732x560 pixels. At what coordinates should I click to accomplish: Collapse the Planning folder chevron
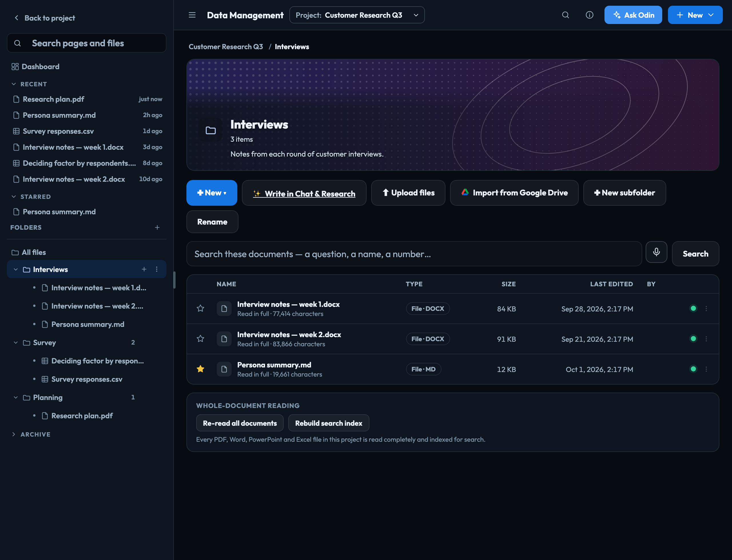(16, 397)
